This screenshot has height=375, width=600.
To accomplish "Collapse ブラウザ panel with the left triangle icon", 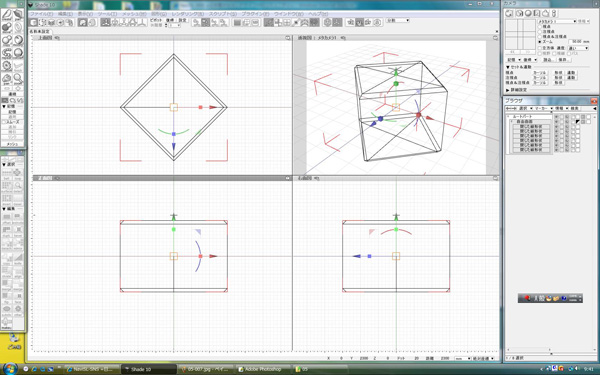I will (594, 109).
